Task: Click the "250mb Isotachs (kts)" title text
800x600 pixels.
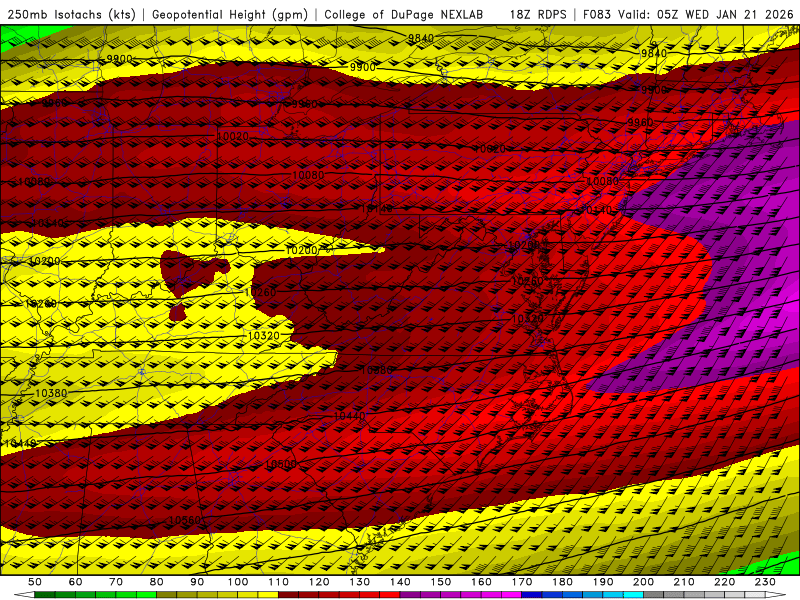Action: tap(72, 14)
